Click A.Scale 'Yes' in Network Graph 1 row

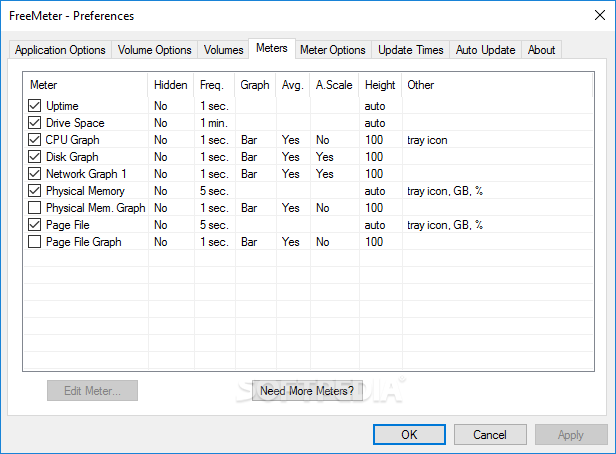(x=324, y=174)
